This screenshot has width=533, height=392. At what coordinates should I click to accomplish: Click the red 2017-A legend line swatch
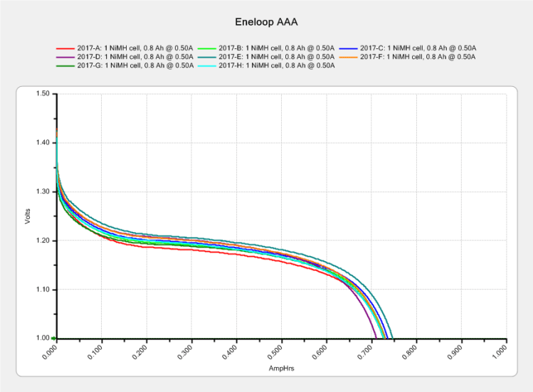point(65,48)
